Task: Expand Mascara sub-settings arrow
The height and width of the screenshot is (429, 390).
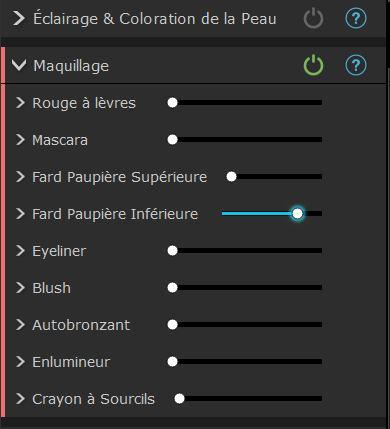Action: tap(20, 140)
